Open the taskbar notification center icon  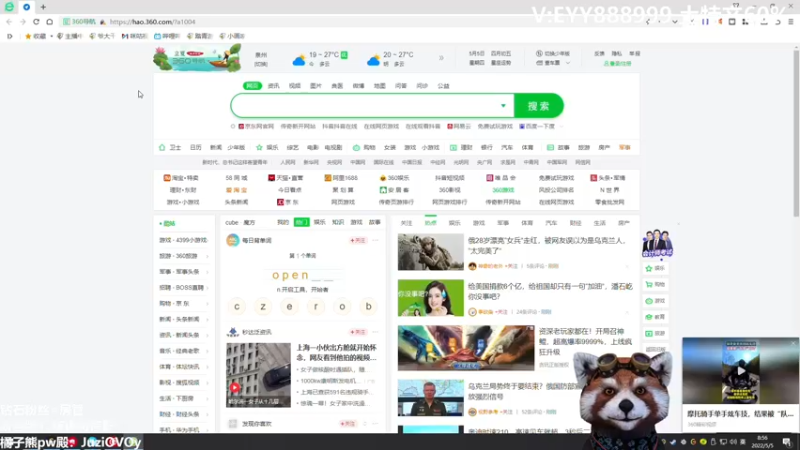tap(787, 442)
